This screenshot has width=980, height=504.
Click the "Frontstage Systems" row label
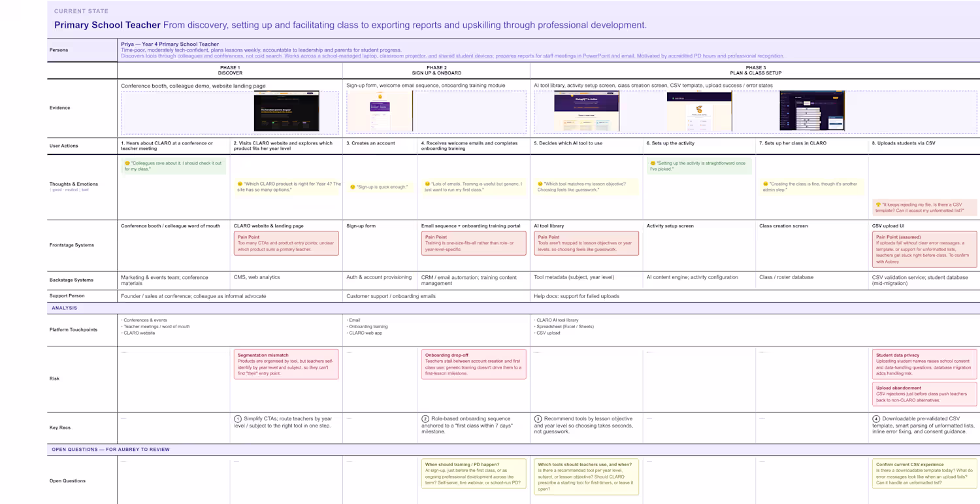[72, 245]
